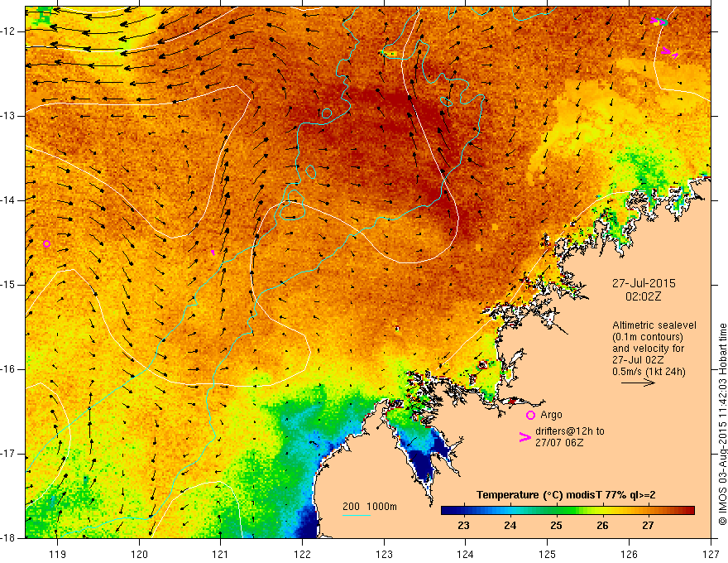Click the '27/07 06Z' legend text
Screen dimensions: 728x563
pos(559,443)
